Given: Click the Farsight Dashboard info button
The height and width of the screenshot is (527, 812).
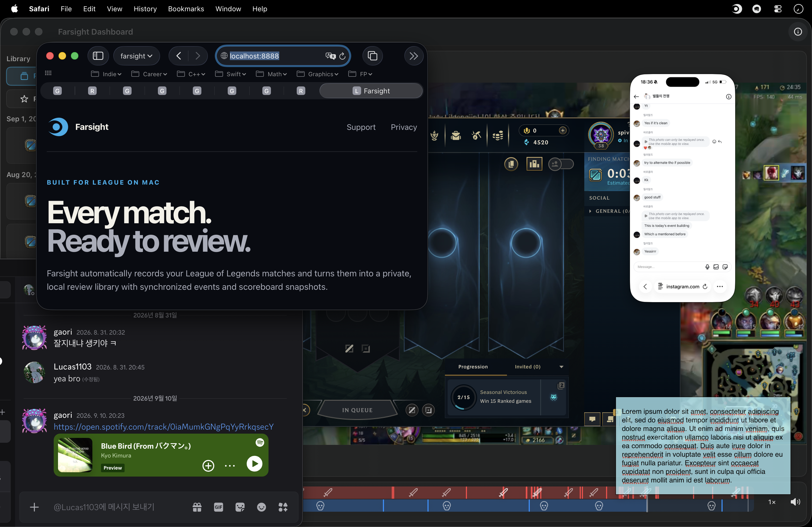Looking at the screenshot, I should 798,32.
